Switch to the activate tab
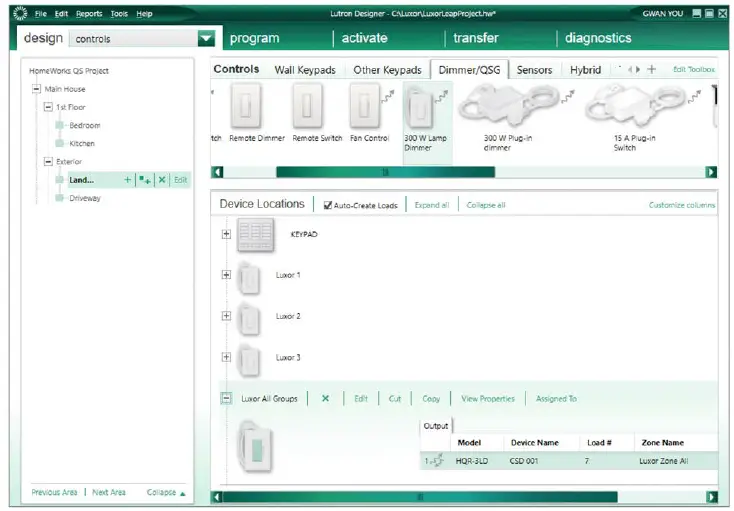The image size is (734, 511). pyautogui.click(x=364, y=38)
